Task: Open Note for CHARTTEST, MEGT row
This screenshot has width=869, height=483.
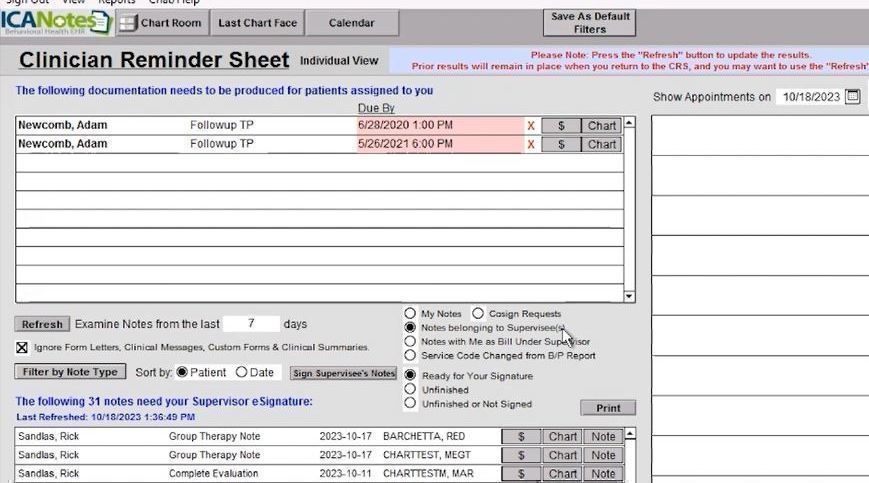Action: click(603, 455)
